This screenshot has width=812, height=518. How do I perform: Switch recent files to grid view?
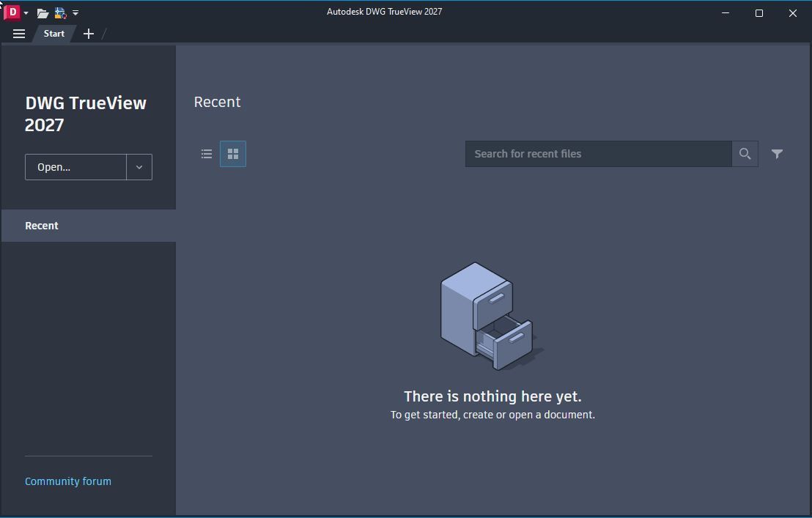pos(233,154)
